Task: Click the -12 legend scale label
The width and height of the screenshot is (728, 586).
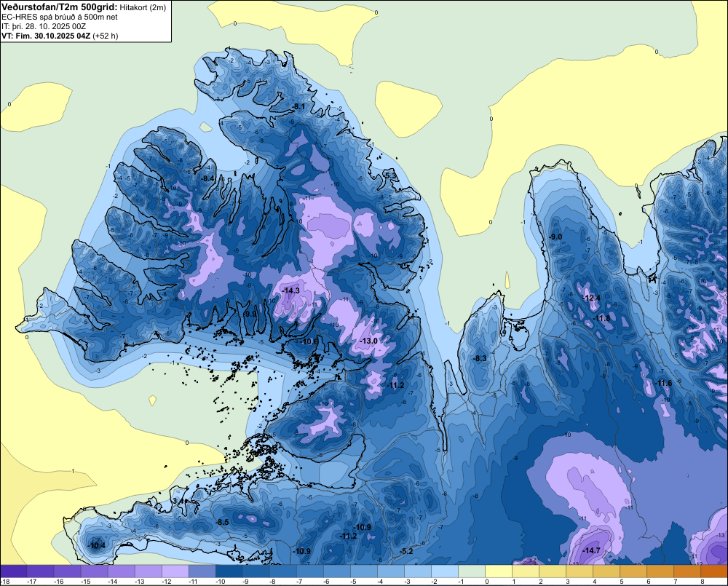Action: [166, 582]
